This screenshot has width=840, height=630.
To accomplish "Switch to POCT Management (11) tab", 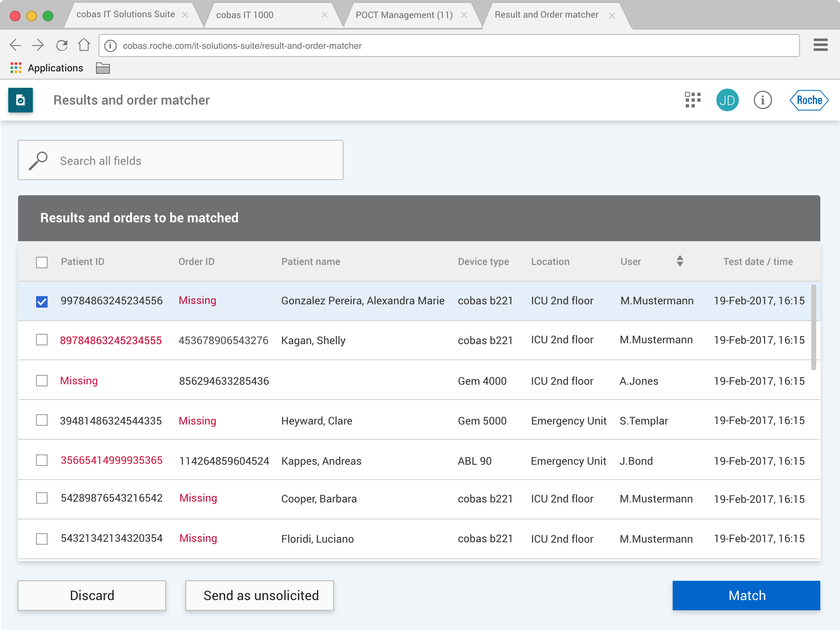I will click(x=404, y=15).
